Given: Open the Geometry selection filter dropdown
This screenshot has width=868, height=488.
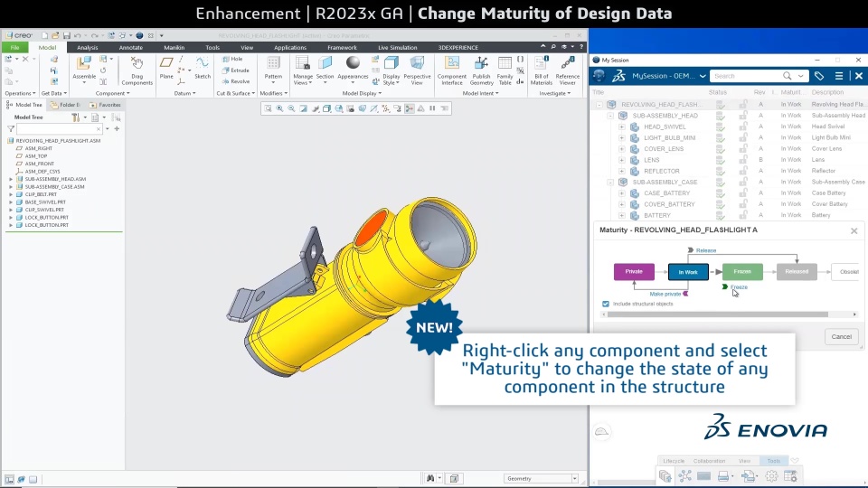Looking at the screenshot, I should (x=575, y=479).
